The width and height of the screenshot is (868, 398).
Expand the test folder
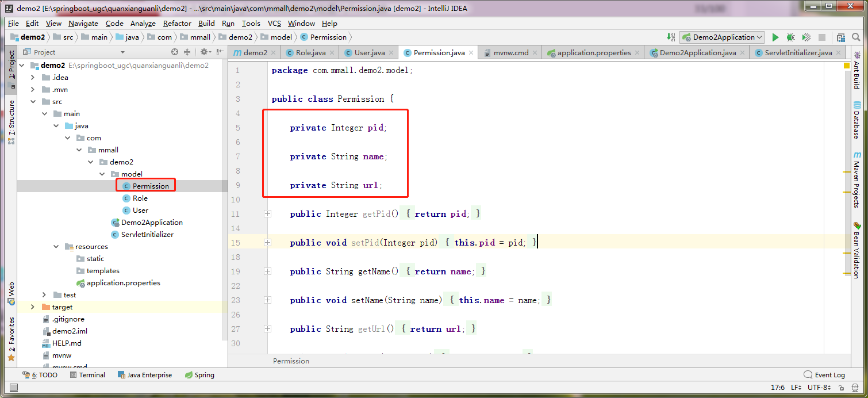coord(44,294)
